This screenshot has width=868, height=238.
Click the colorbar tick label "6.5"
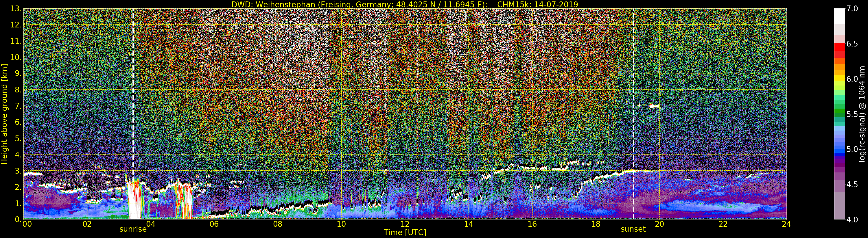(x=852, y=44)
